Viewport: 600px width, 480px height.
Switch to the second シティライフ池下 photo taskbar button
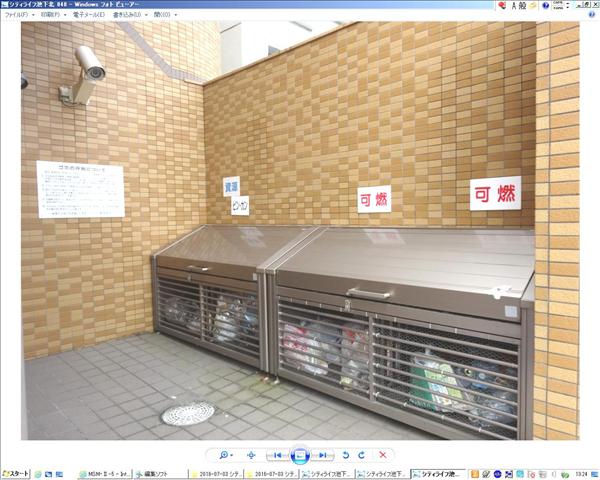[x=383, y=474]
